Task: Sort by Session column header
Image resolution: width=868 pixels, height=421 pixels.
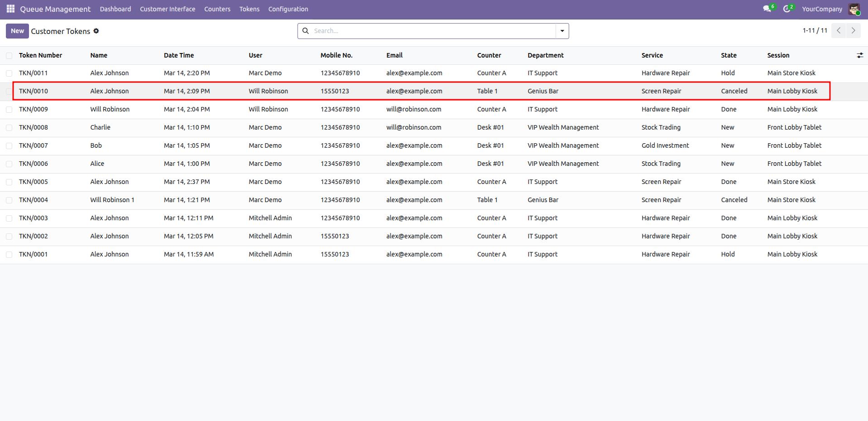Action: [x=778, y=55]
